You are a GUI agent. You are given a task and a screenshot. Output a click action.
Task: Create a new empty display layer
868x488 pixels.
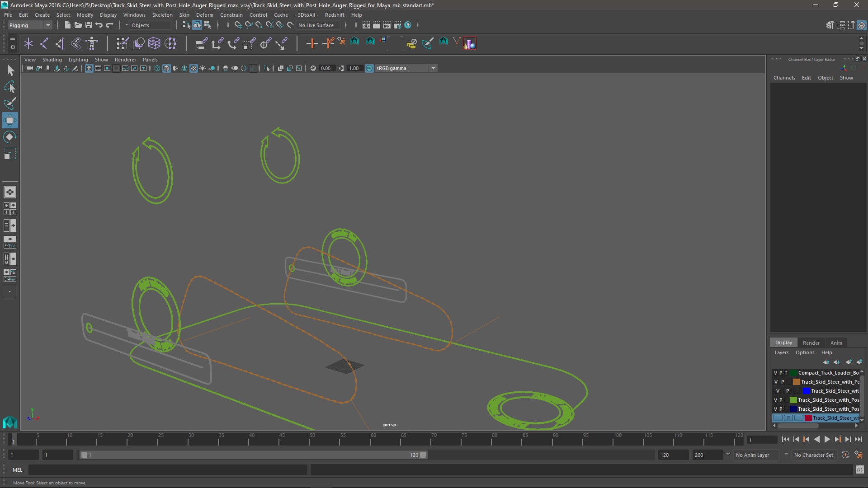click(849, 362)
